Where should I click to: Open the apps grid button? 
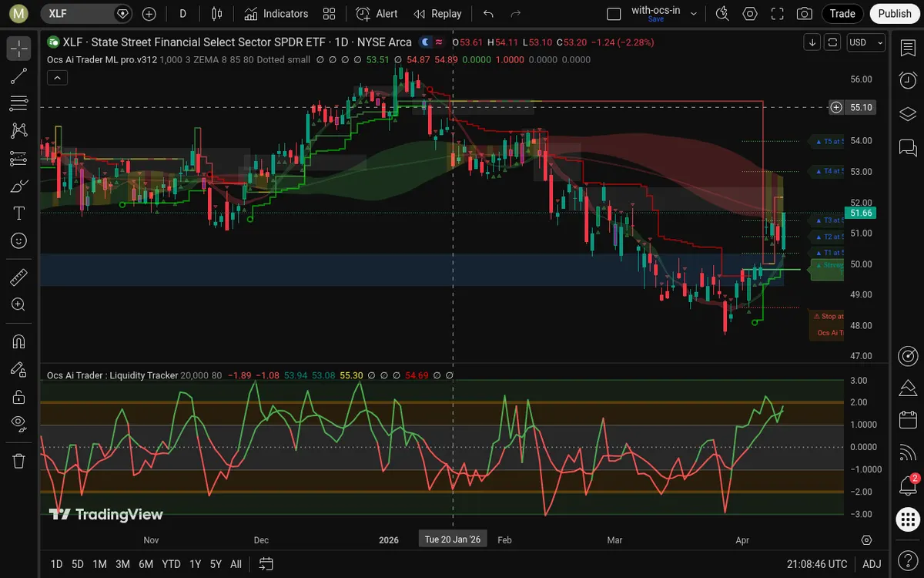coord(908,519)
